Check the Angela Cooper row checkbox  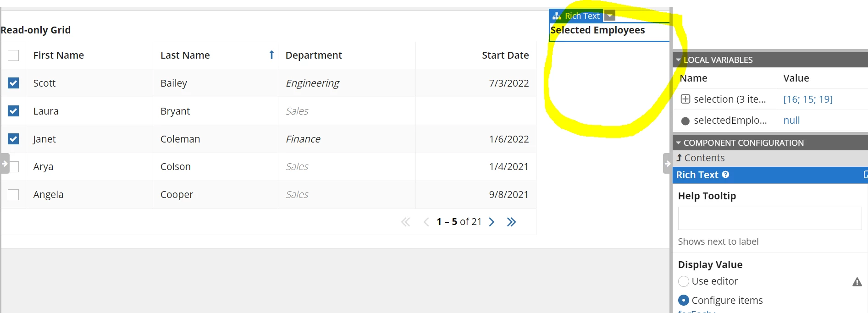[13, 195]
